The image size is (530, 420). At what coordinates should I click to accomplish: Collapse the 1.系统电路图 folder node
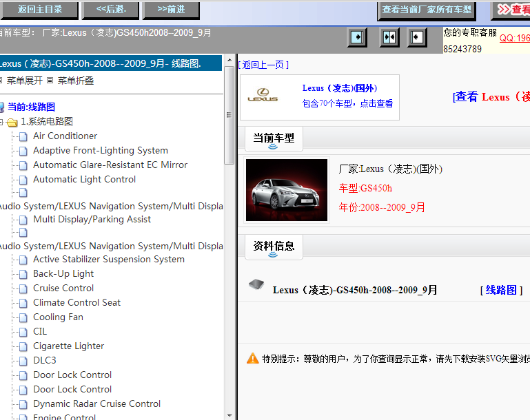[x=1, y=122]
